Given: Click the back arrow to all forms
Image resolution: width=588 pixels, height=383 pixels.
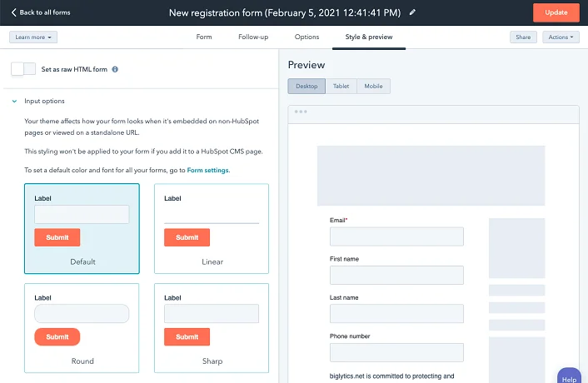Looking at the screenshot, I should (x=14, y=12).
